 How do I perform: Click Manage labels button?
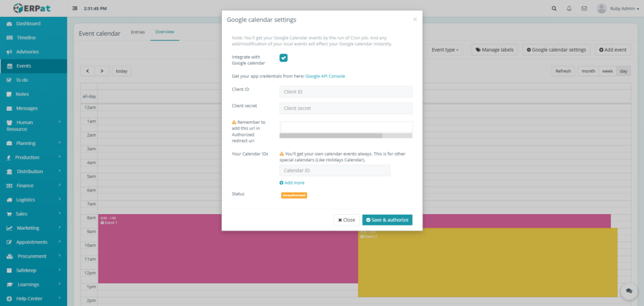point(495,50)
